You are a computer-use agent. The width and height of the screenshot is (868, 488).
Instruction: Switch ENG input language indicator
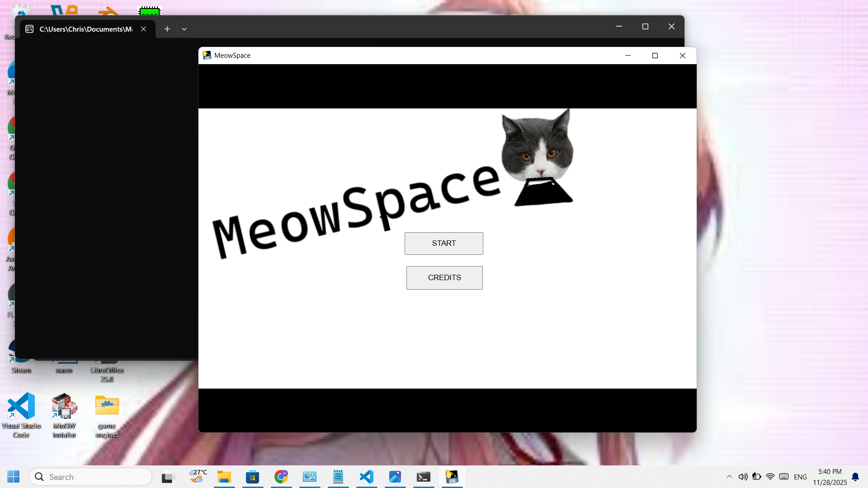pyautogui.click(x=800, y=477)
